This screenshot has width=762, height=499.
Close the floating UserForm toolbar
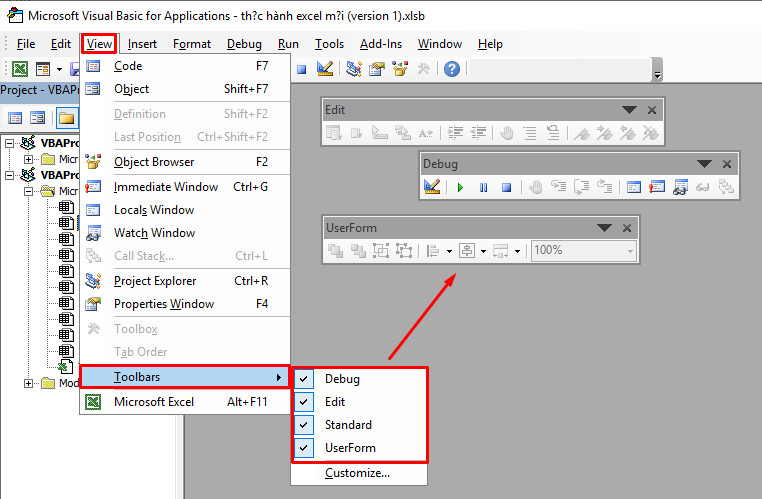click(x=627, y=228)
